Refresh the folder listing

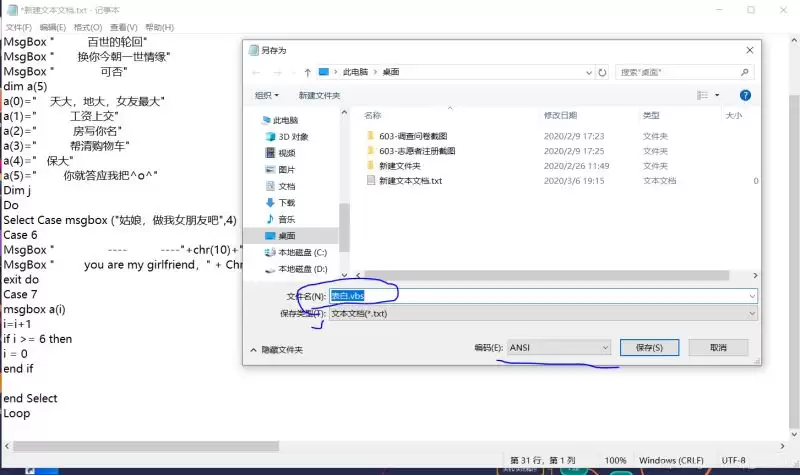pyautogui.click(x=602, y=72)
